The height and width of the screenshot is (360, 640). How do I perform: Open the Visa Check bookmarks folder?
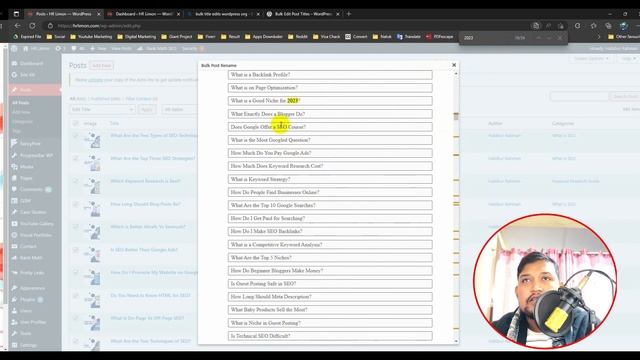(327, 37)
